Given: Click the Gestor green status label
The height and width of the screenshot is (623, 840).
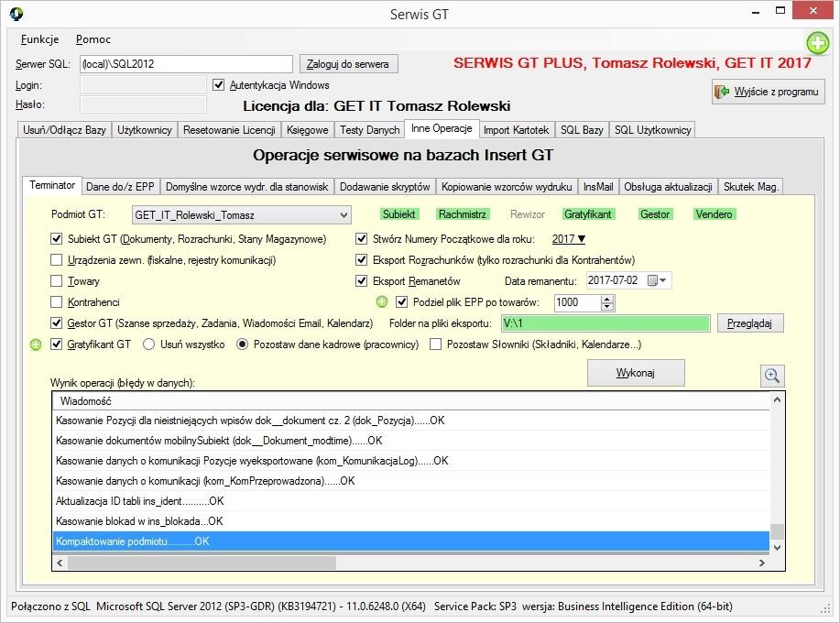Looking at the screenshot, I should pyautogui.click(x=655, y=214).
